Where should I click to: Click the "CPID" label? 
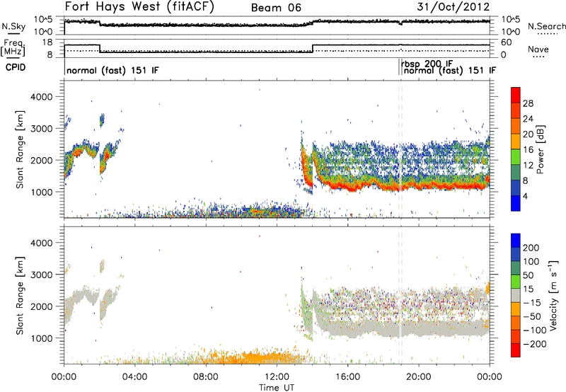(x=16, y=67)
